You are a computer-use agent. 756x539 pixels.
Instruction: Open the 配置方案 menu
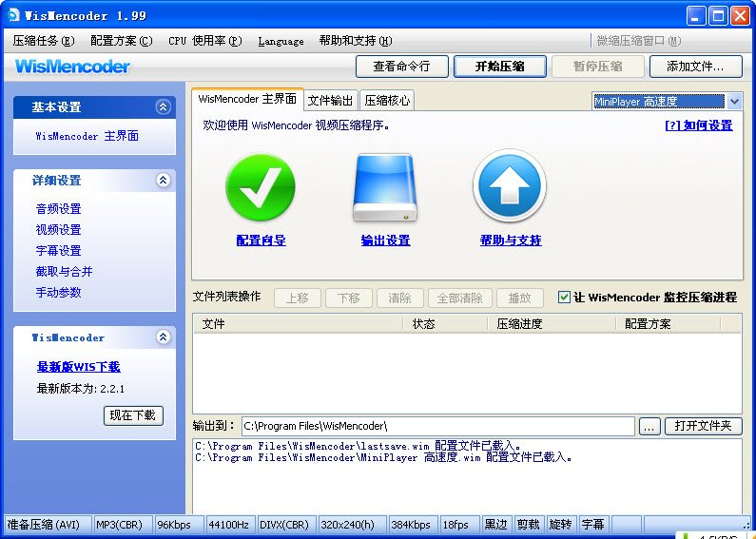point(122,41)
